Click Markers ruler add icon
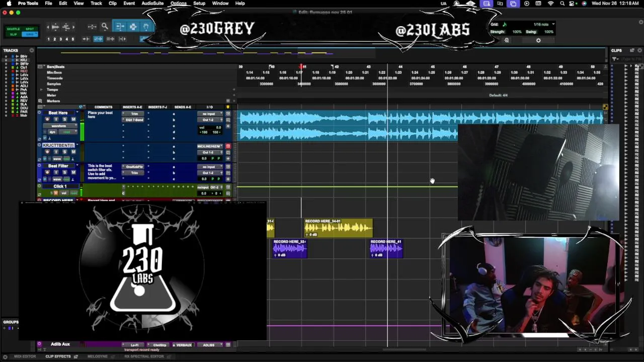Screen dimensions: 644x362 point(234,101)
